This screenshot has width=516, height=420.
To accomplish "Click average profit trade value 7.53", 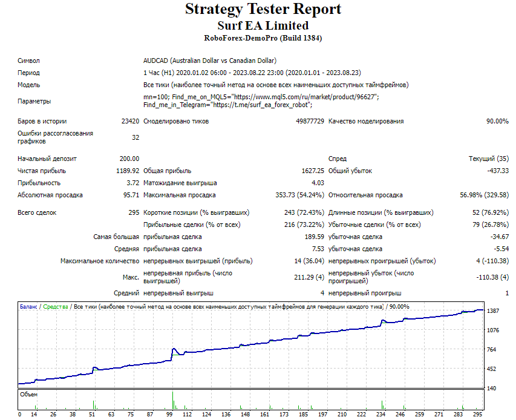I will (318, 249).
